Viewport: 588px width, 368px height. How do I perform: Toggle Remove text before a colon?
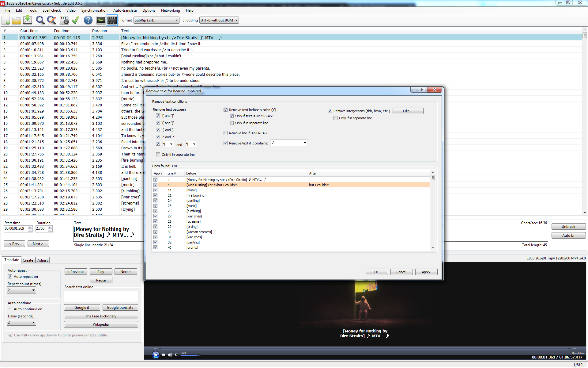(226, 109)
